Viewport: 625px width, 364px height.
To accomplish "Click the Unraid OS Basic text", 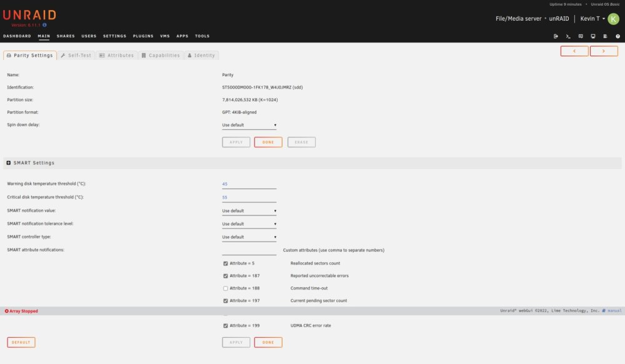I will coord(605,4).
